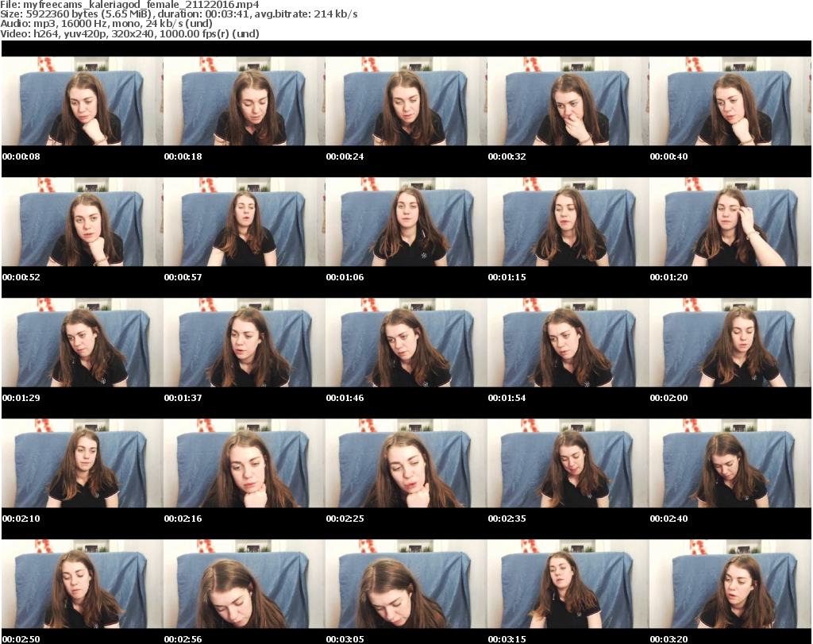Click the 00:02:00 timestamp label
Image resolution: width=813 pixels, height=644 pixels.
coord(669,398)
